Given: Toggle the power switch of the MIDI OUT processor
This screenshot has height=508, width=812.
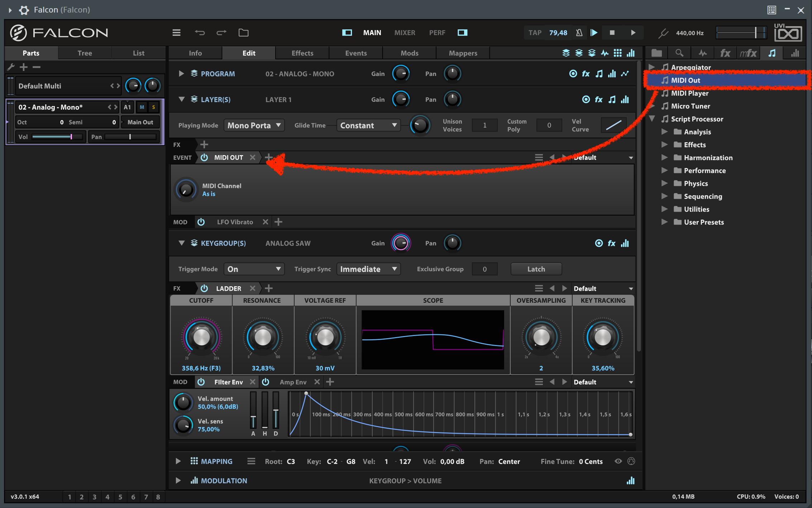Looking at the screenshot, I should pos(204,157).
